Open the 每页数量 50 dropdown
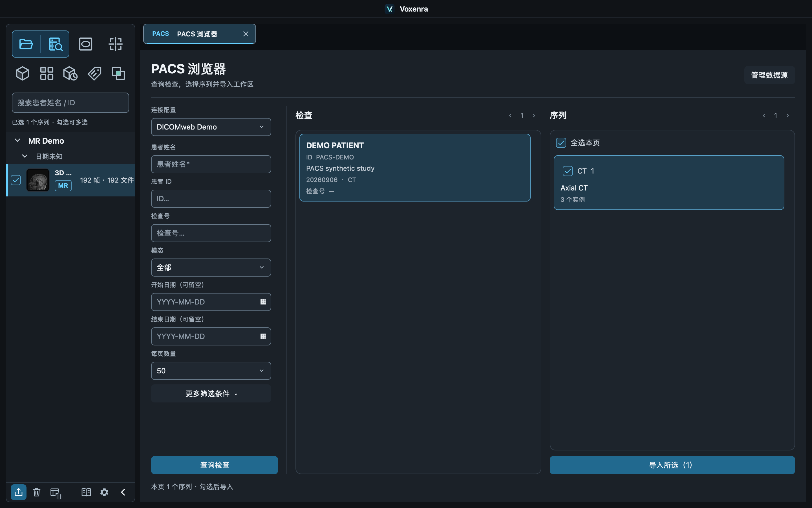The width and height of the screenshot is (812, 508). pyautogui.click(x=211, y=371)
